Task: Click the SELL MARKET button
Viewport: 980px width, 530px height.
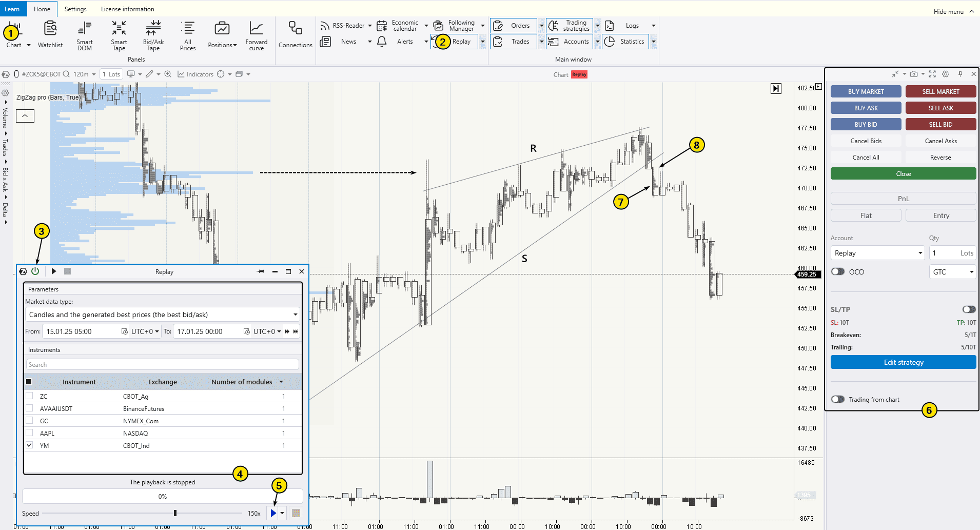Action: pos(940,91)
